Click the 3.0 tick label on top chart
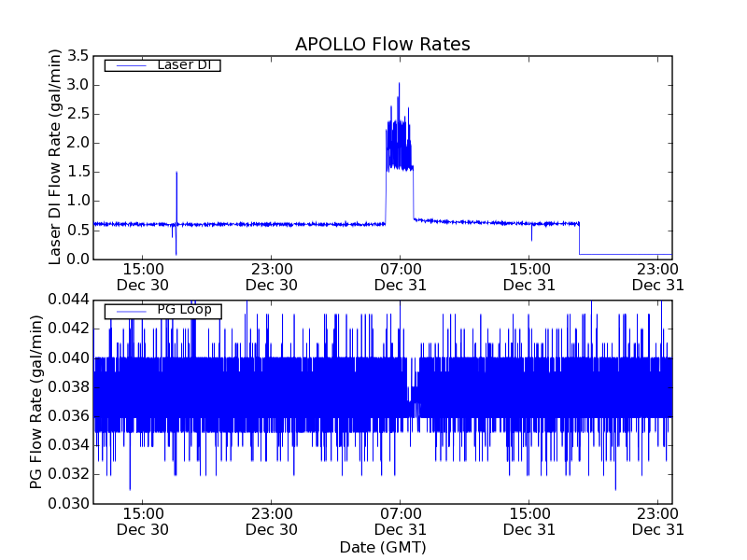The height and width of the screenshot is (560, 747). coord(78,85)
